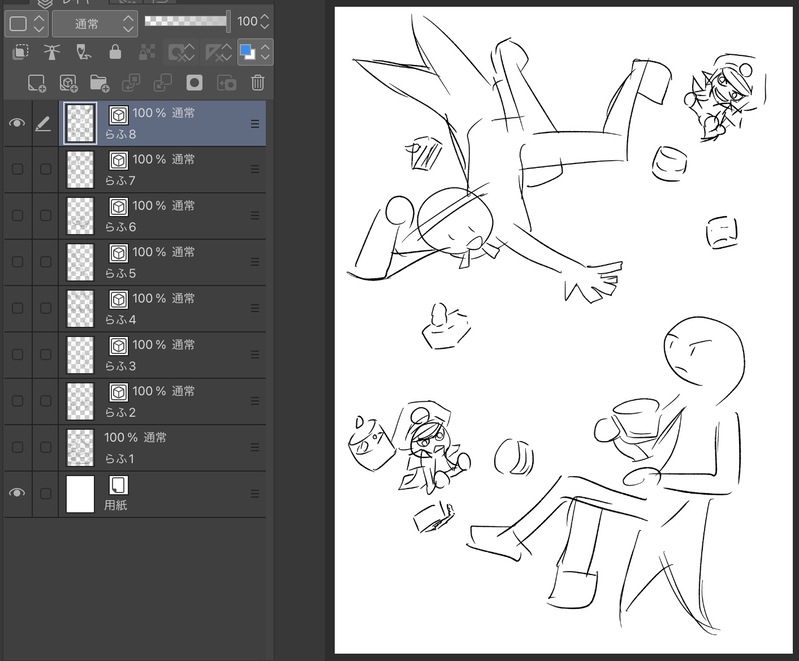Viewport: 799px width, 661px height.
Task: Create a new vector layer
Action: coord(68,83)
